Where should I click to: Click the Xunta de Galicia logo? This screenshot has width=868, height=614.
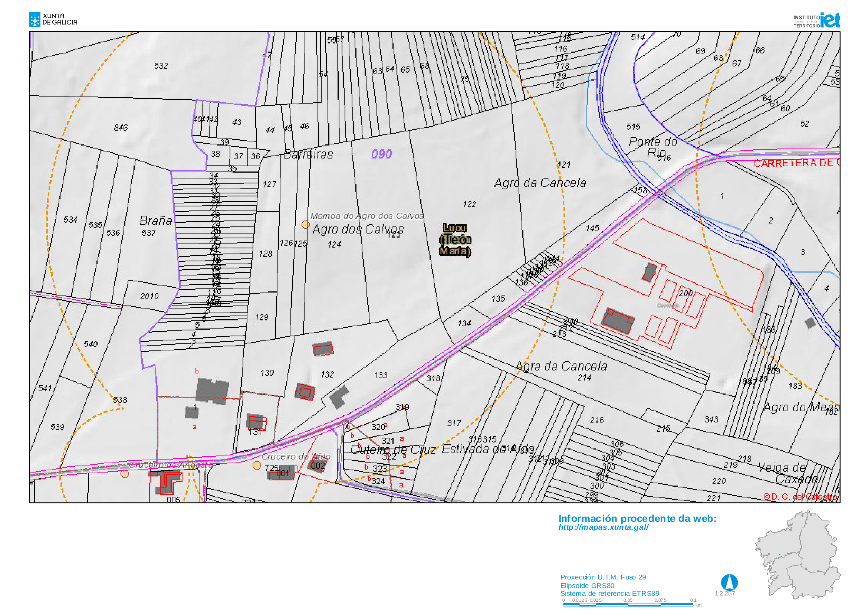(x=53, y=19)
